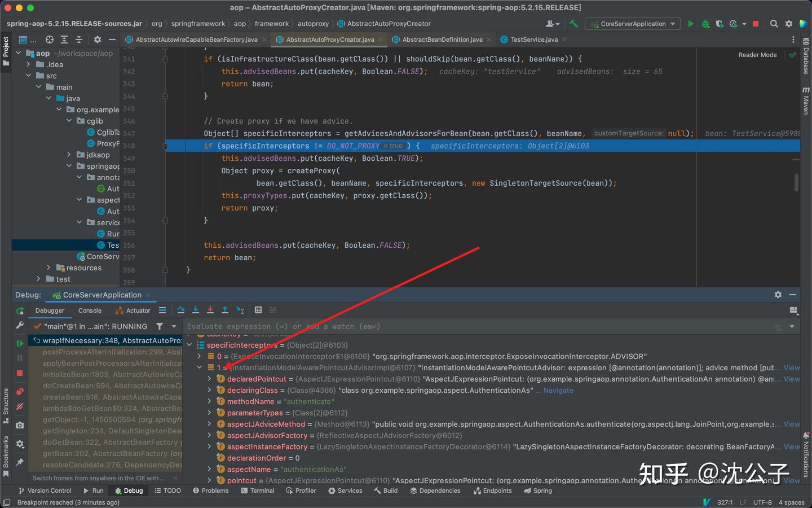Build the project with the hammer icon
812x508 pixels.
573,24
